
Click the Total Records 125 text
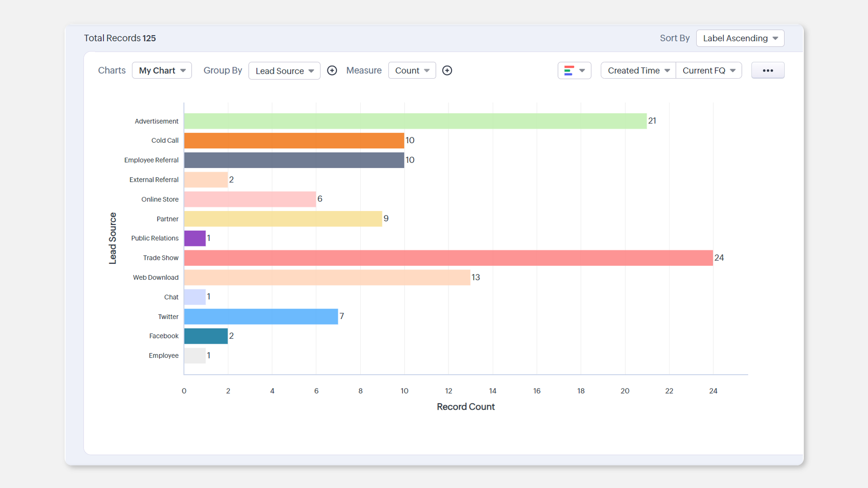click(120, 38)
